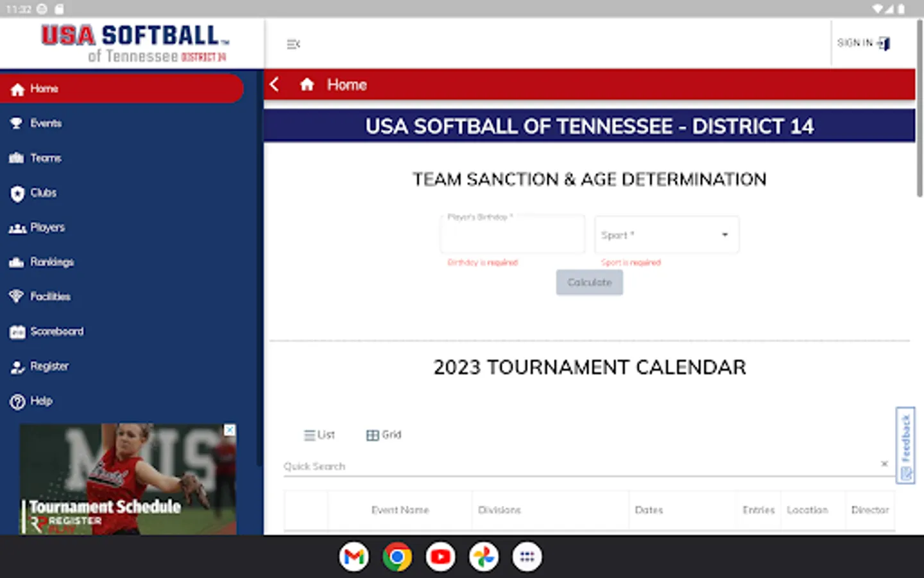Click the Sign In link
924x578 pixels.
tap(855, 43)
